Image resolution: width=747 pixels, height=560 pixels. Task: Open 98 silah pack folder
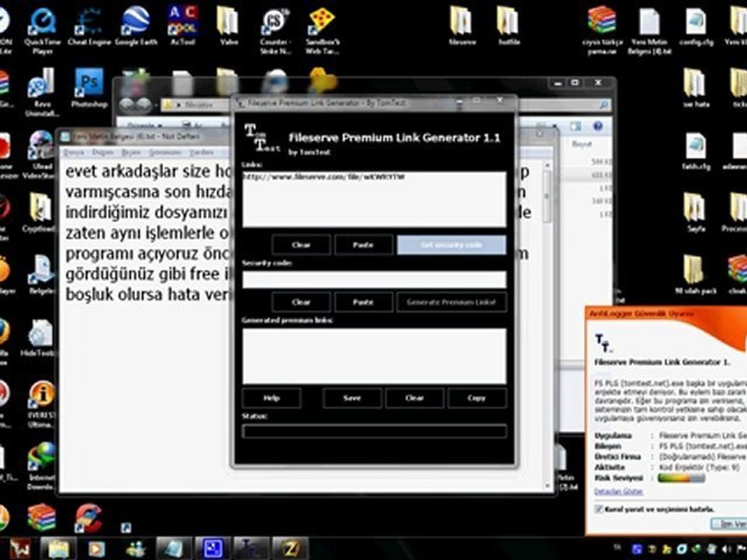696,275
